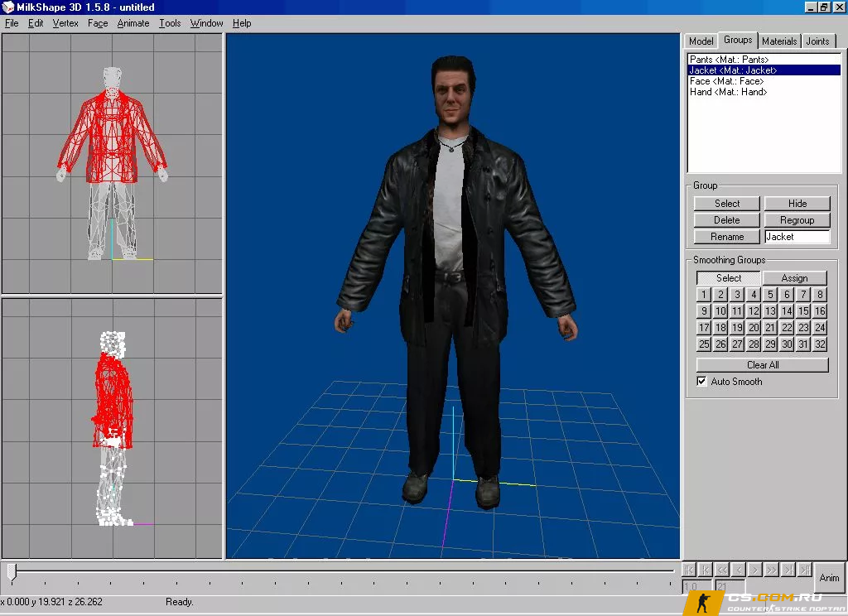848x616 pixels.
Task: Click Select in the Smoothing Groups section
Action: (x=729, y=278)
